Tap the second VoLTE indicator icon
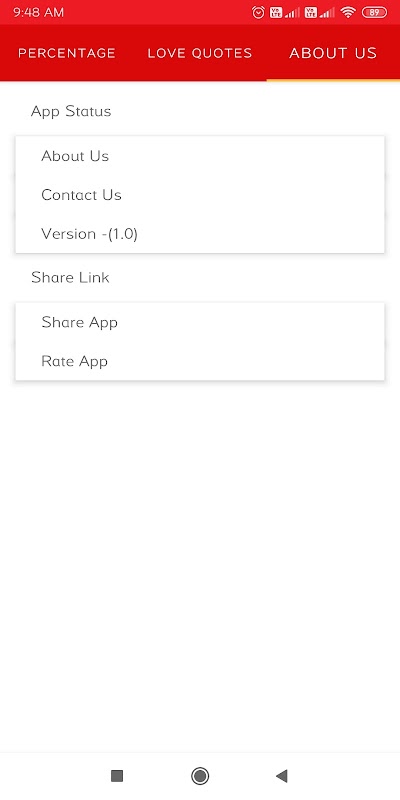The height and width of the screenshot is (800, 400). click(311, 13)
